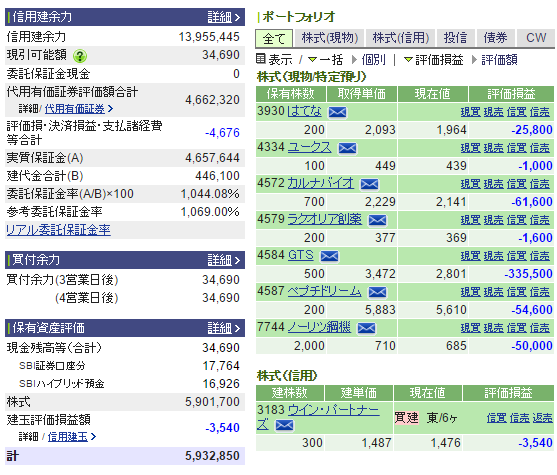This screenshot has height=475, width=557.
Task: Open the 4572 カルナバイオ stock link
Action: coord(320,183)
